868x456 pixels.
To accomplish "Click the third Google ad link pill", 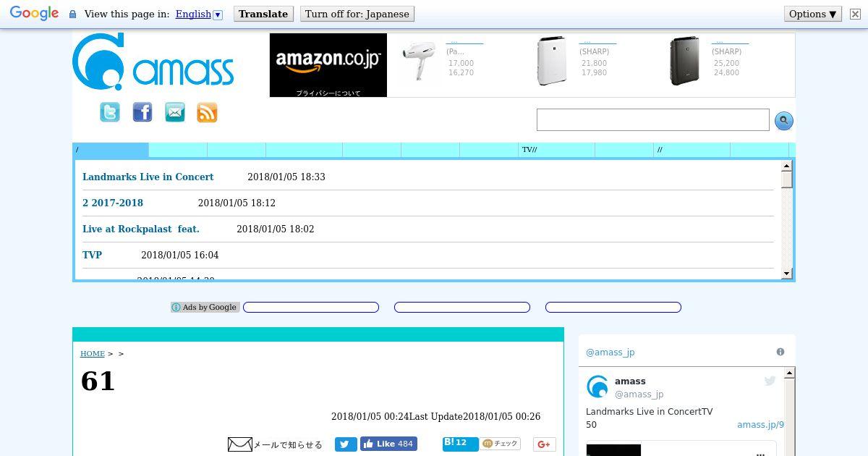I will click(613, 308).
